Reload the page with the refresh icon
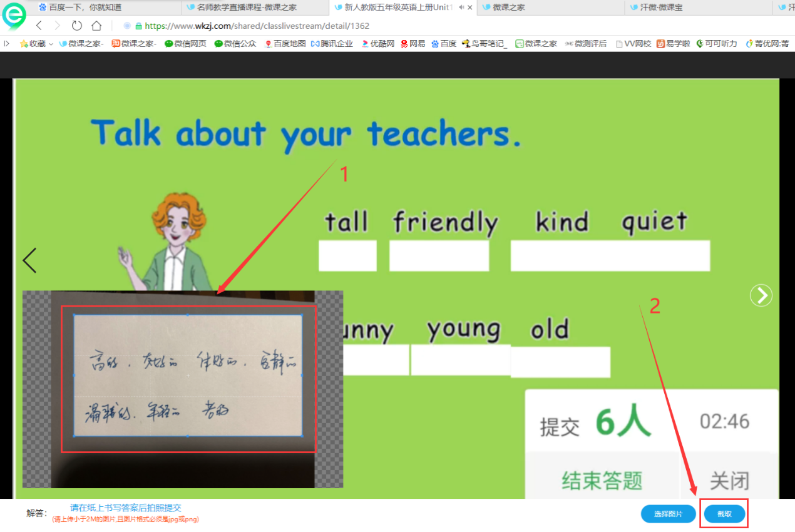This screenshot has width=795, height=532. tap(77, 26)
